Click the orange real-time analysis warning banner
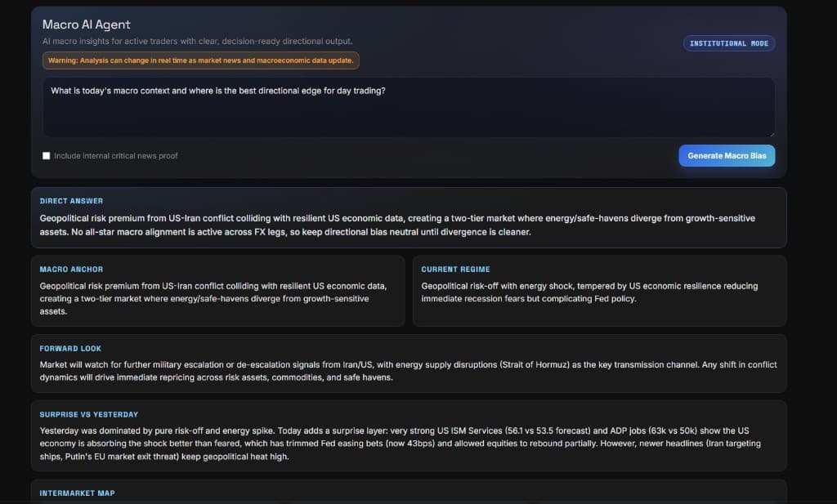Image resolution: width=837 pixels, height=504 pixels. 200,60
